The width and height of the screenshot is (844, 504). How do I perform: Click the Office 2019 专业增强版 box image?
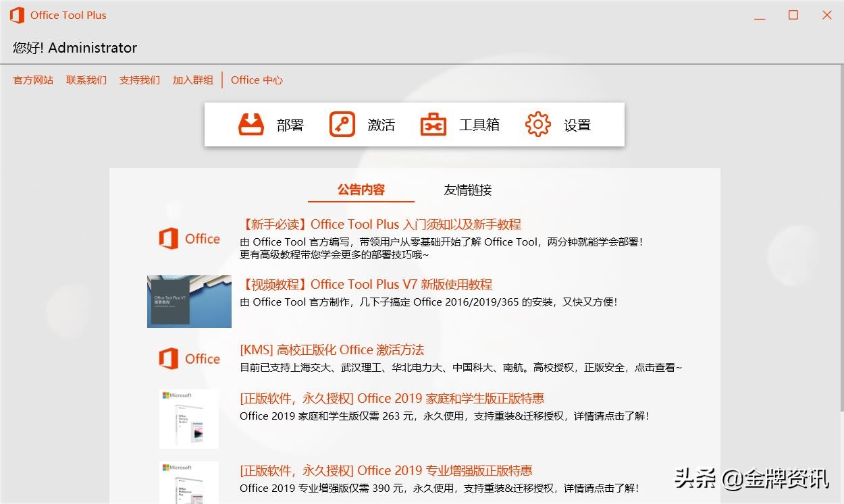point(189,482)
